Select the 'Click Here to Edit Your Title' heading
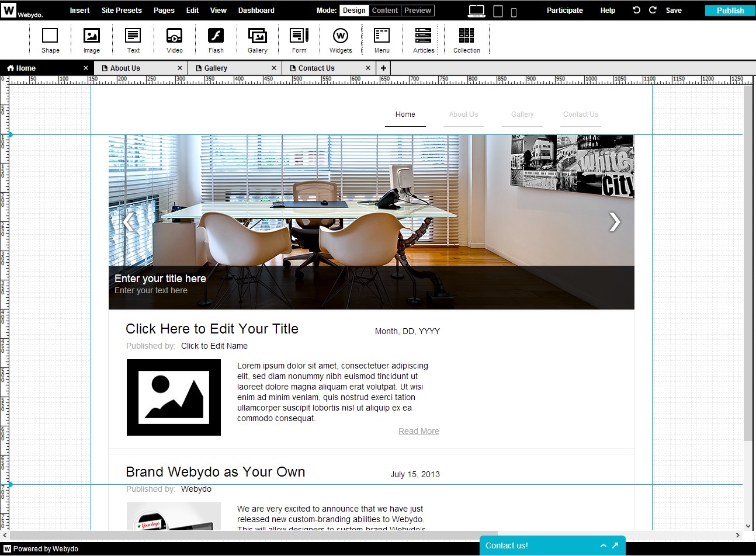This screenshot has height=556, width=756. [212, 329]
